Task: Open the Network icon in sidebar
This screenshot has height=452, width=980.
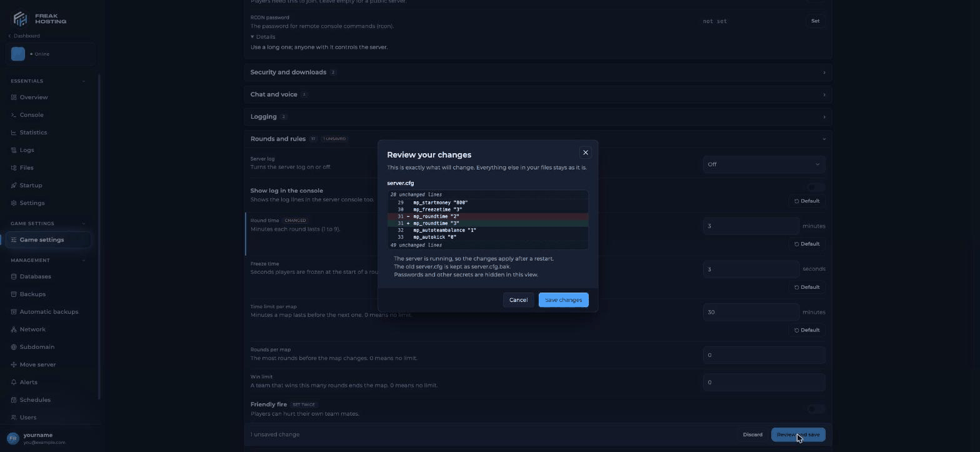Action: click(x=14, y=329)
